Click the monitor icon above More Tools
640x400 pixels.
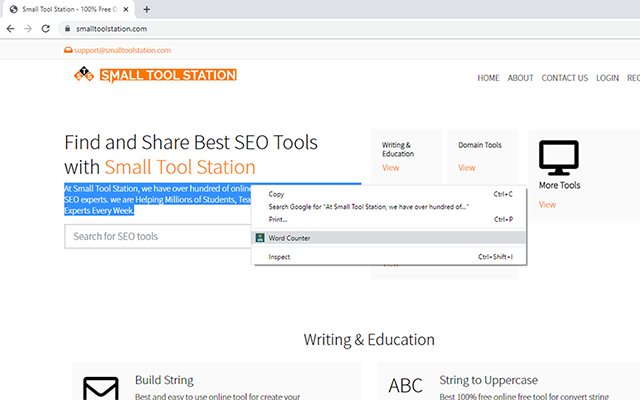(559, 158)
